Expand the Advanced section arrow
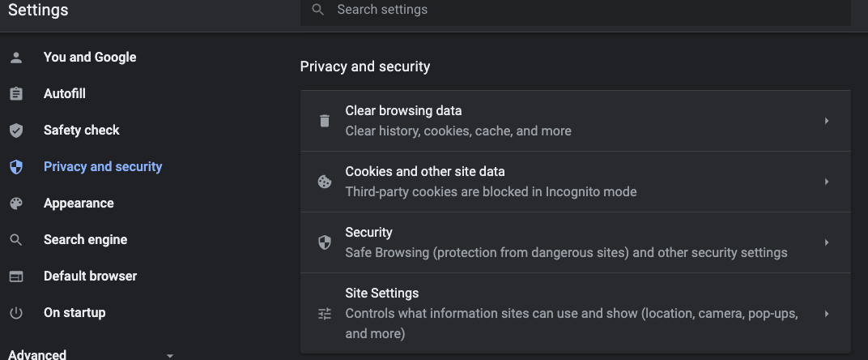This screenshot has width=868, height=360. point(169,355)
